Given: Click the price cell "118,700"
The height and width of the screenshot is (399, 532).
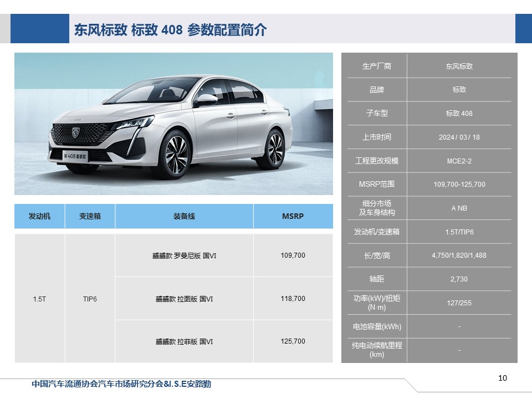Looking at the screenshot, I should coord(293,299).
